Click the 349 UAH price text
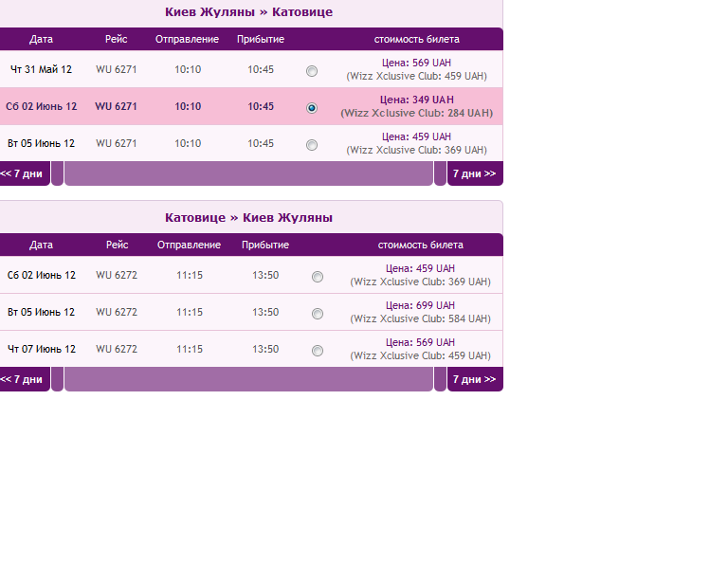The width and height of the screenshot is (728, 582). 416,100
